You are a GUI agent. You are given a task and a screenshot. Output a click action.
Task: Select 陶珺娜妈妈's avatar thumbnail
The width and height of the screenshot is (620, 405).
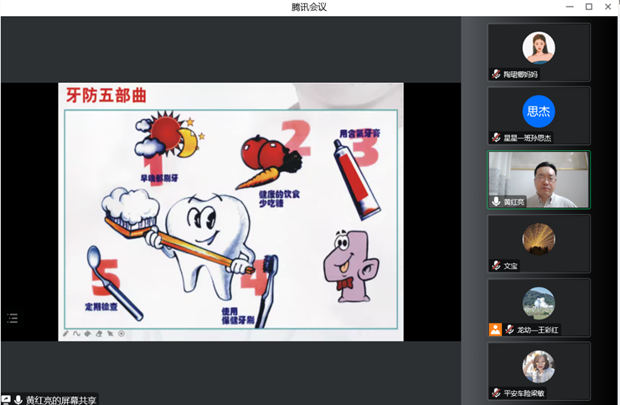click(538, 47)
